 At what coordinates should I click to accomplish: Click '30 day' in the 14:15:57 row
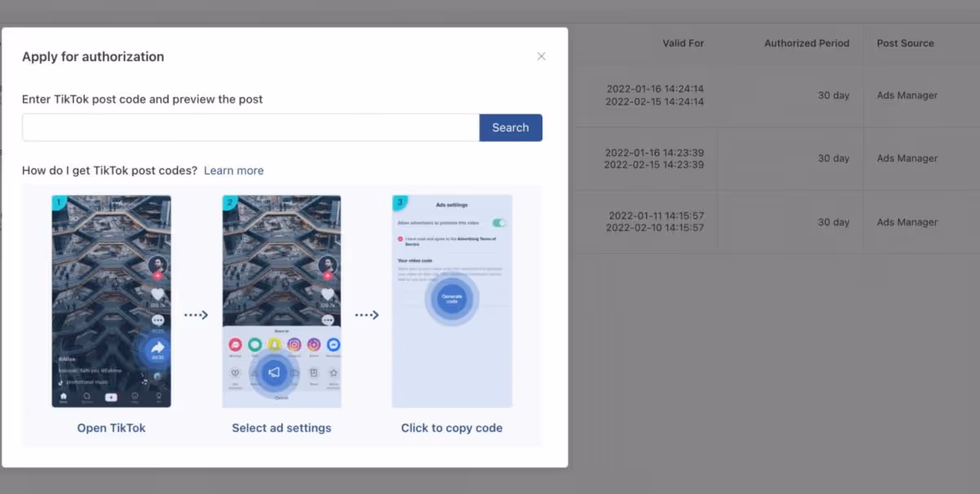pos(834,222)
